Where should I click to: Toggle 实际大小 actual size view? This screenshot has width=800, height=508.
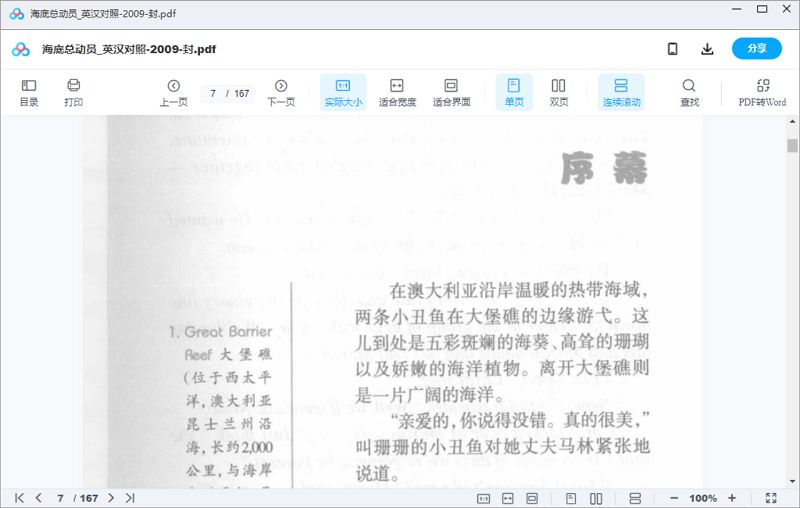click(x=343, y=92)
